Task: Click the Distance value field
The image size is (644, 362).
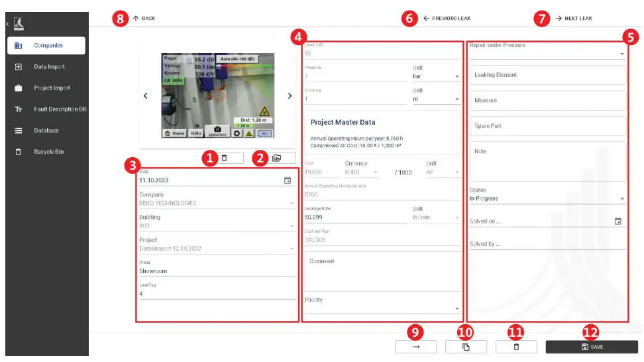Action: (x=356, y=99)
